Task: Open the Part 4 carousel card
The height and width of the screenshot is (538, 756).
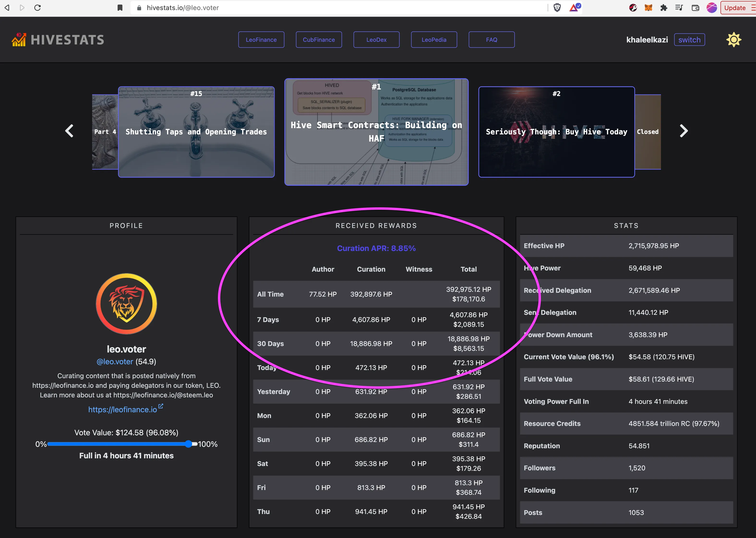Action: [105, 132]
